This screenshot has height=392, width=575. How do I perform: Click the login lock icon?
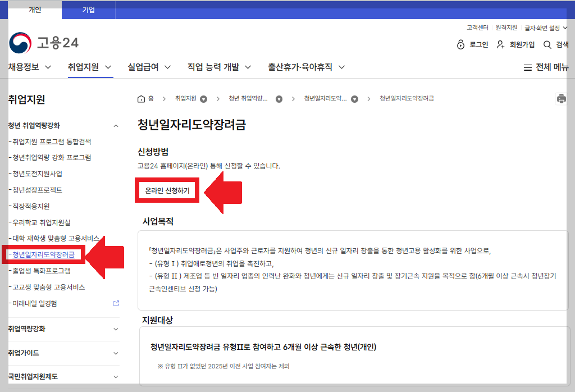460,45
